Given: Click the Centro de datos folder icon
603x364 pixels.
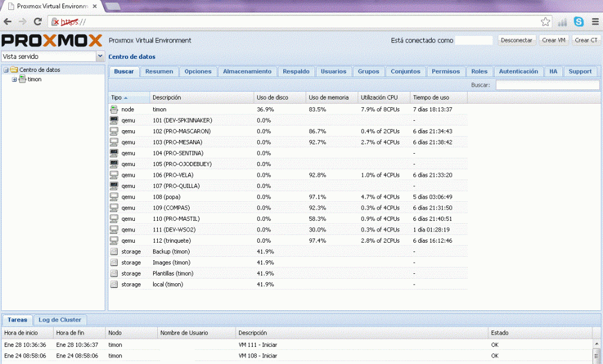Looking at the screenshot, I should [x=14, y=70].
